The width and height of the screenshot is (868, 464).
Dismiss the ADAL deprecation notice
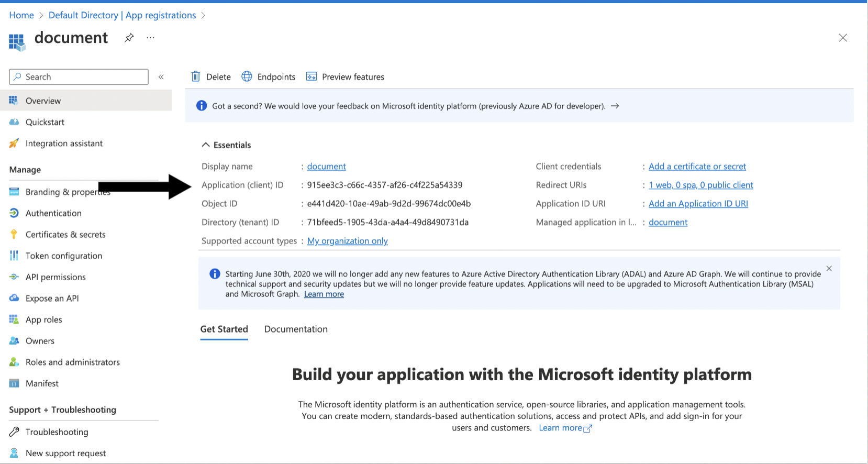pyautogui.click(x=829, y=269)
